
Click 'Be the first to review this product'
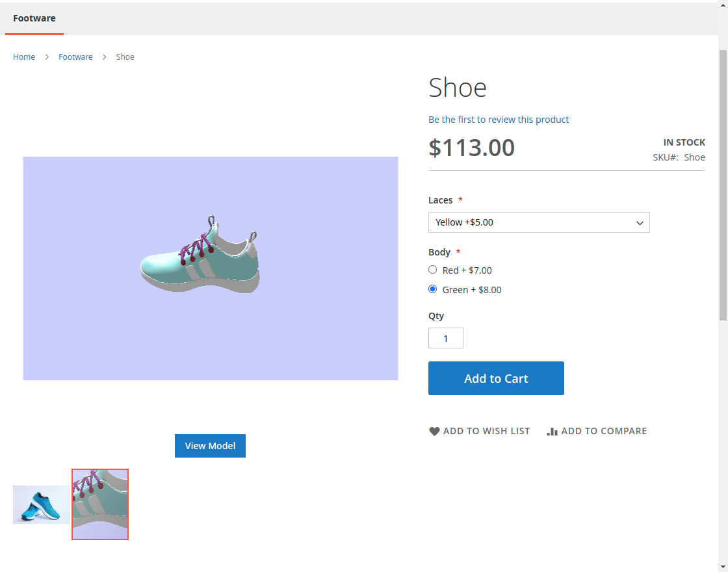[499, 119]
